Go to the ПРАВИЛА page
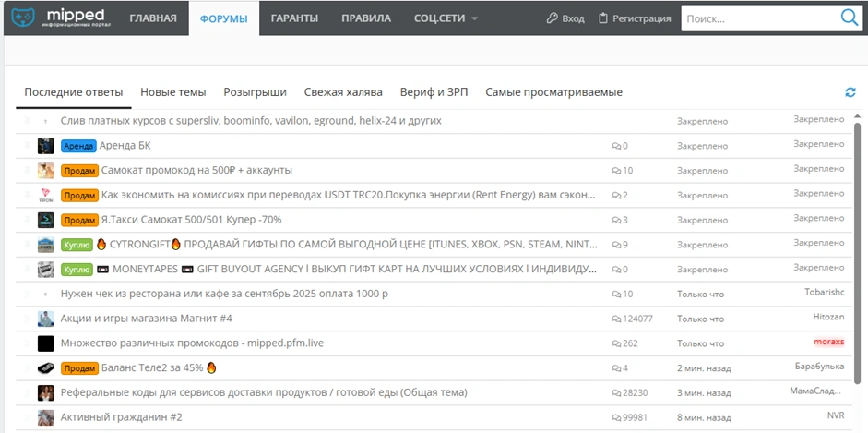The image size is (868, 433). (x=365, y=18)
